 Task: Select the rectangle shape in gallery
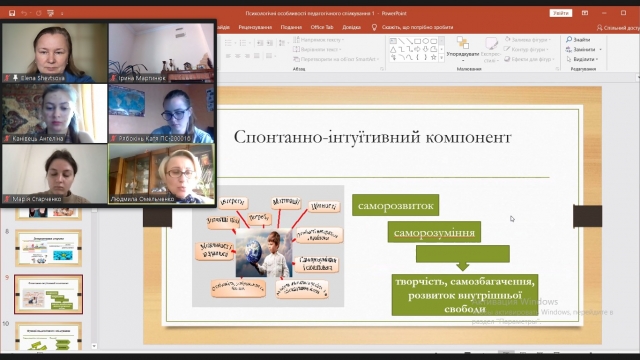[x=417, y=41]
